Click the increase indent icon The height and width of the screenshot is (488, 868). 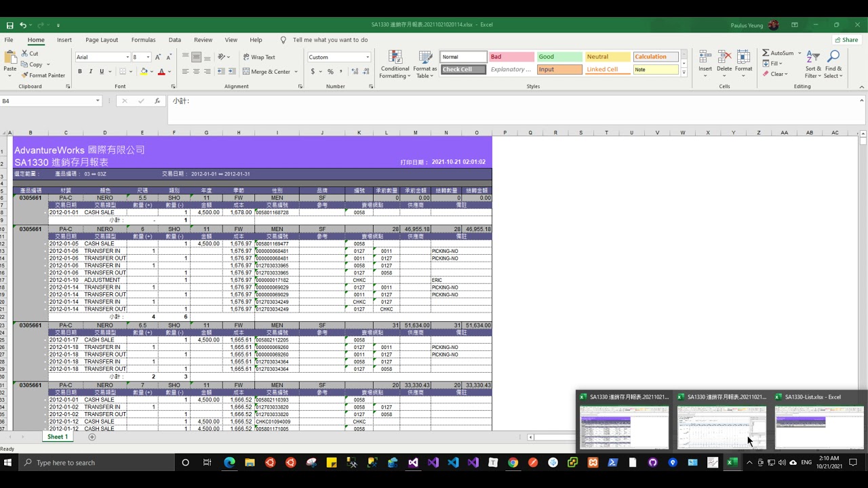(x=231, y=71)
